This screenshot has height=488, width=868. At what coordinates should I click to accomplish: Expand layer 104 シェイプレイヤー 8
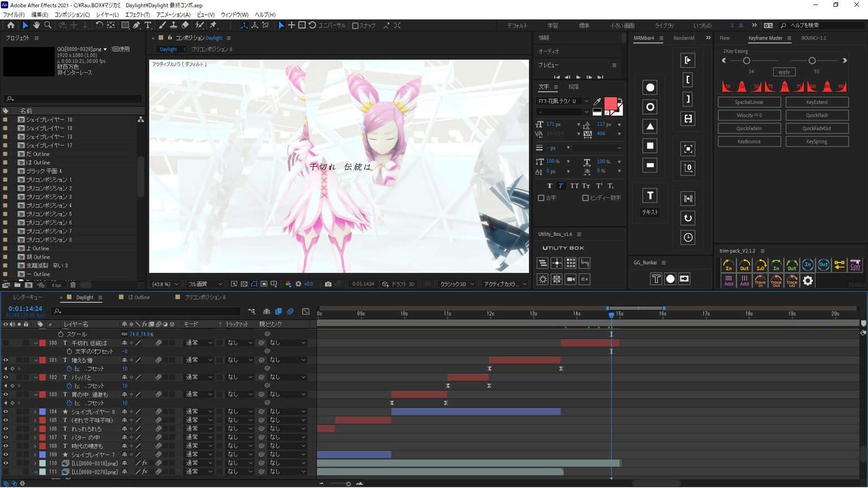click(x=35, y=412)
